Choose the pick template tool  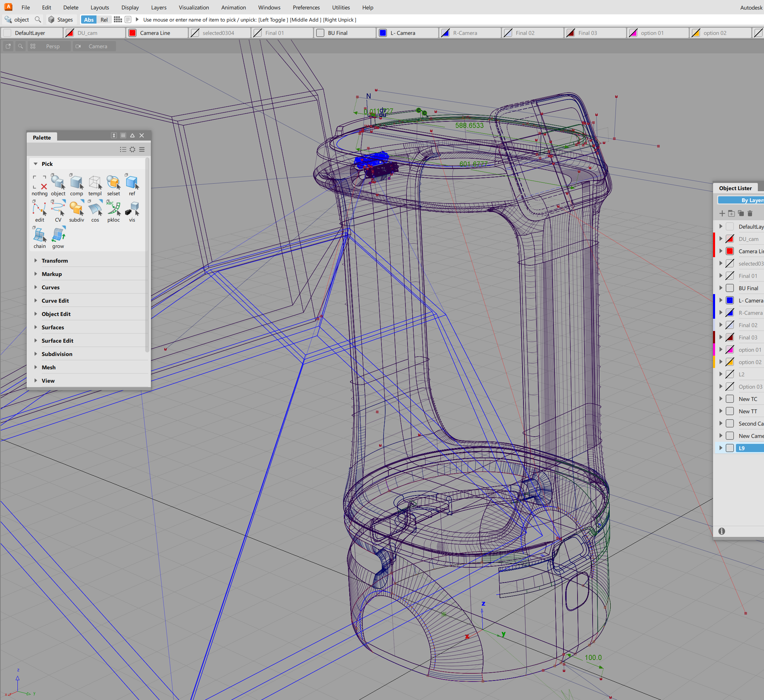tap(95, 183)
